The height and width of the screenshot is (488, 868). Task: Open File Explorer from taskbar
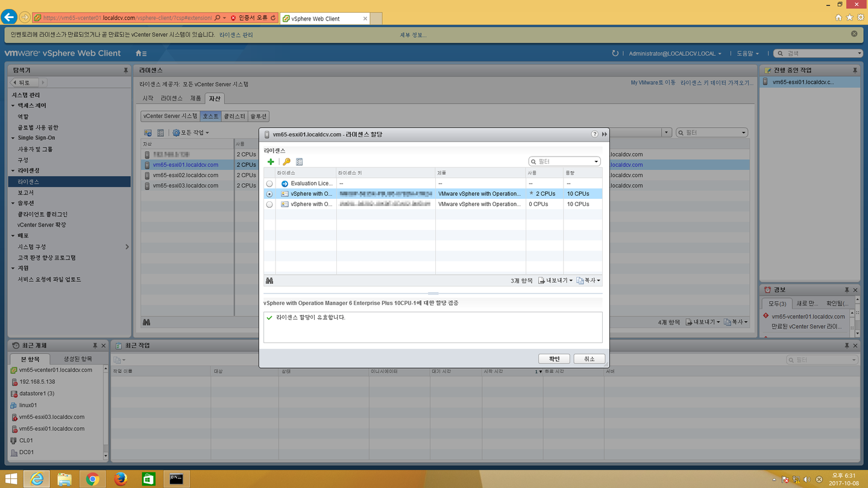point(64,478)
